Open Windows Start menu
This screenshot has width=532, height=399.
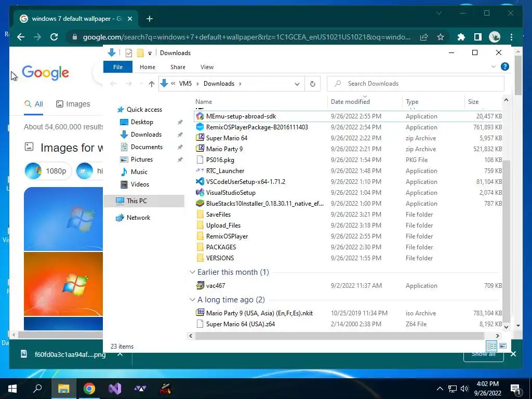[12, 389]
